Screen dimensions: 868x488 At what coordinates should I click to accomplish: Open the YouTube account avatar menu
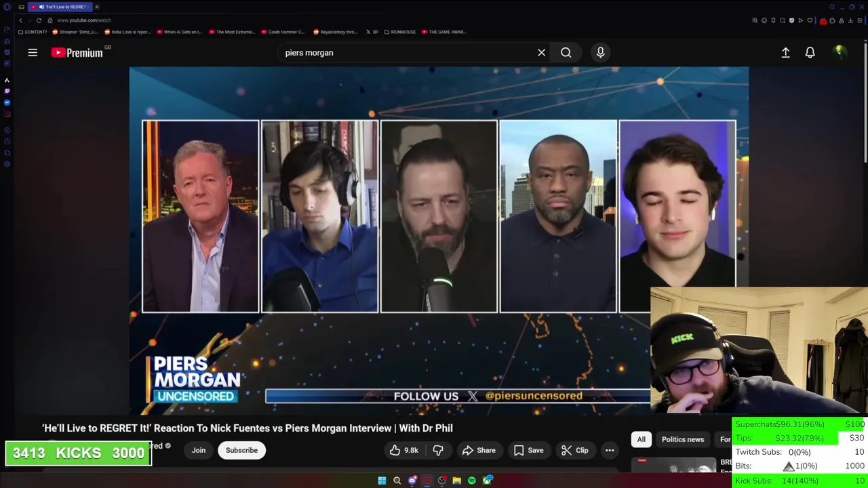[x=839, y=52]
